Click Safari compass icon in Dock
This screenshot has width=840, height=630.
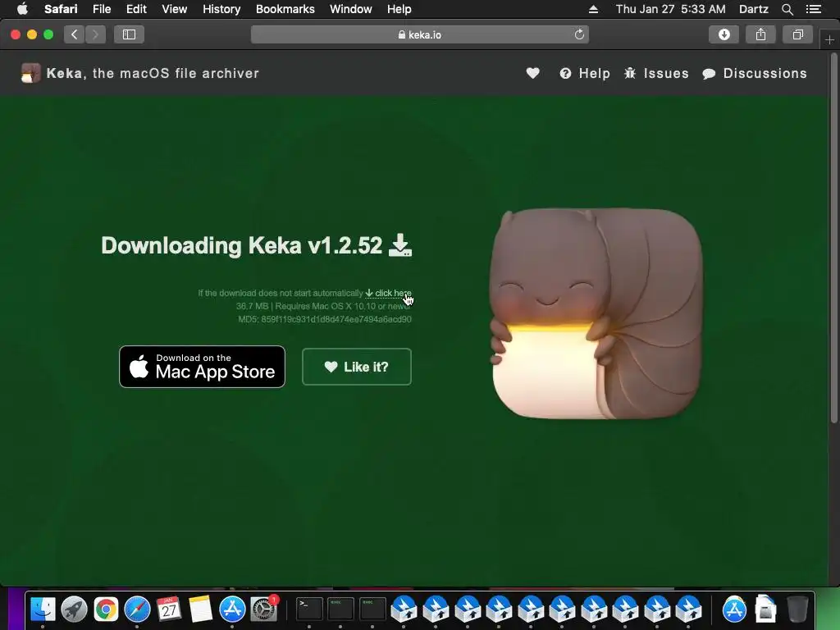coord(138,609)
